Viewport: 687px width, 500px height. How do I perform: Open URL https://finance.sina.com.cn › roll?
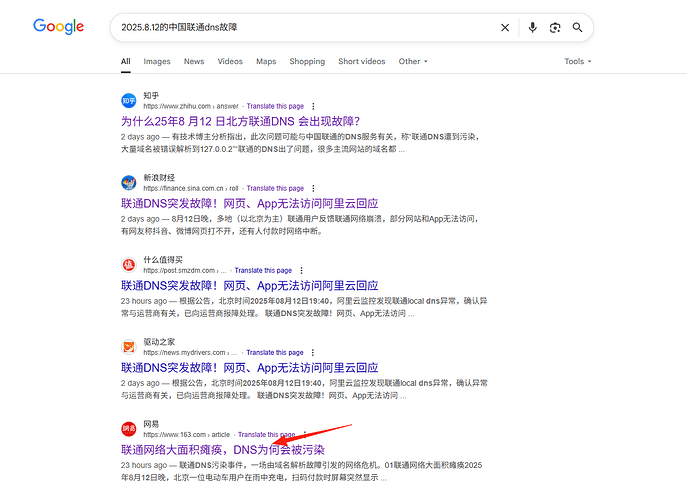click(191, 188)
